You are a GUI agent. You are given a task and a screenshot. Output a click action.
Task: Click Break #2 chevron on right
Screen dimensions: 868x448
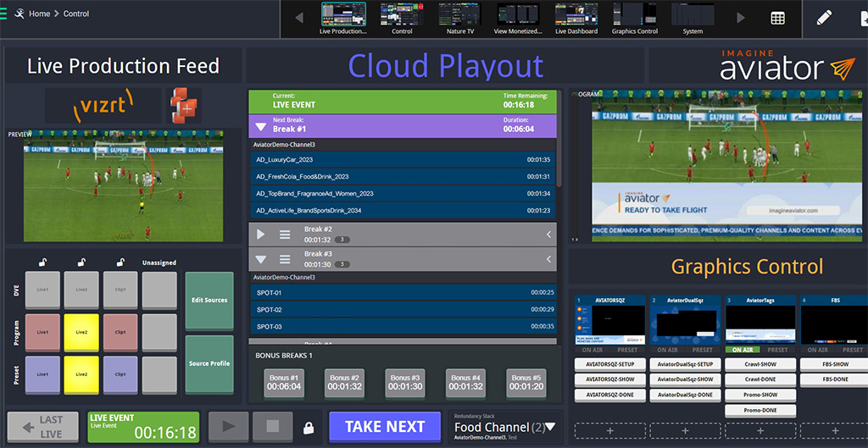pos(548,235)
